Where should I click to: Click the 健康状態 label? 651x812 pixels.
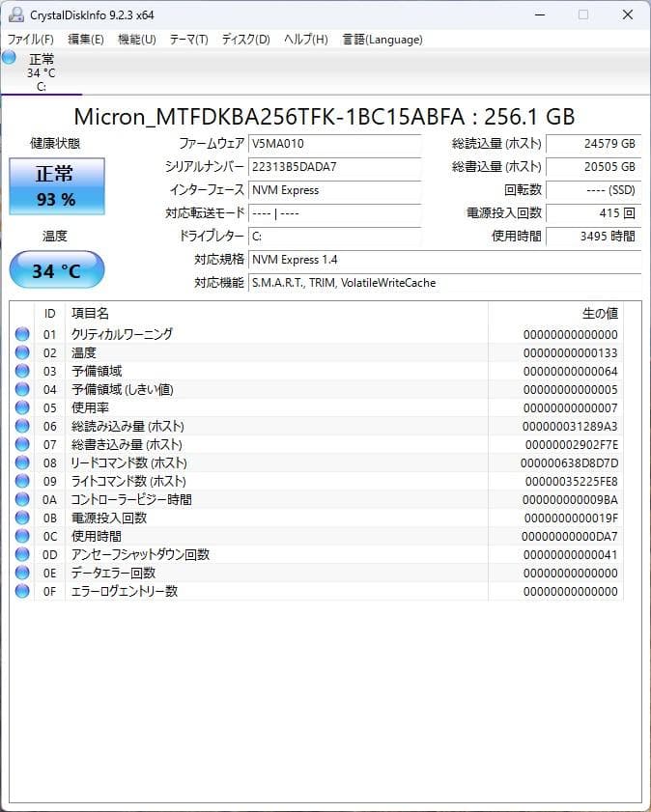pyautogui.click(x=55, y=144)
